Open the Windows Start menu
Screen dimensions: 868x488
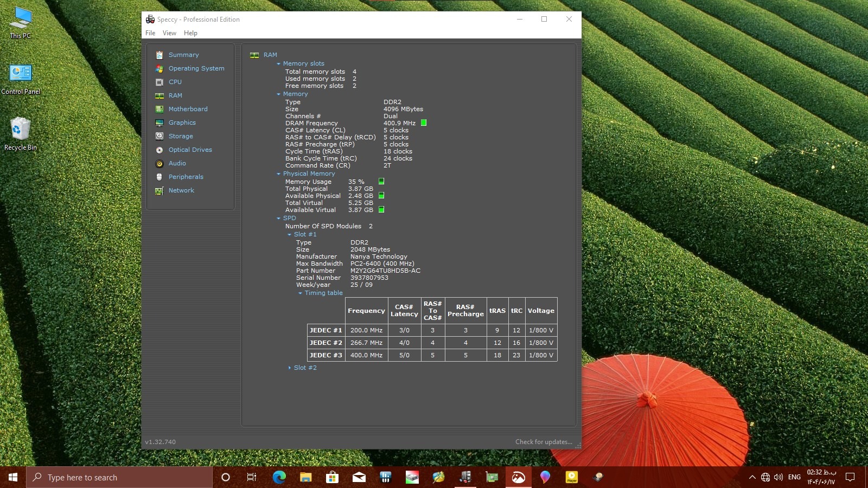pyautogui.click(x=13, y=477)
